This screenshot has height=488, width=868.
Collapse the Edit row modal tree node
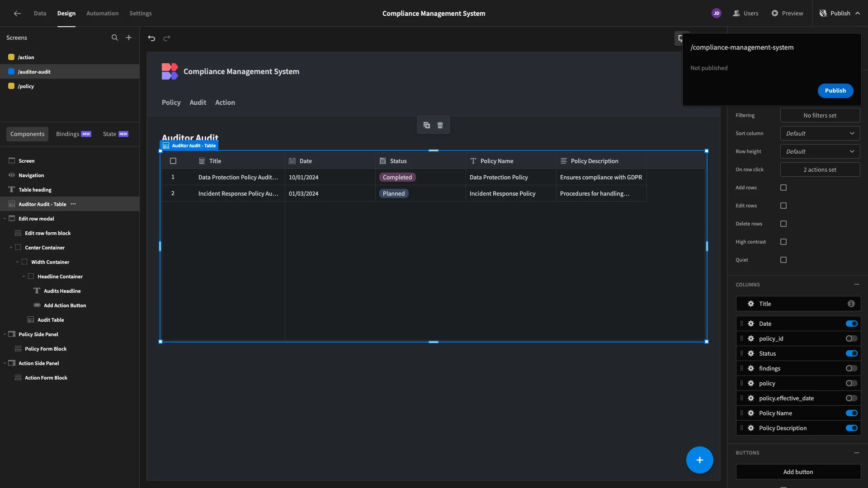(x=5, y=219)
